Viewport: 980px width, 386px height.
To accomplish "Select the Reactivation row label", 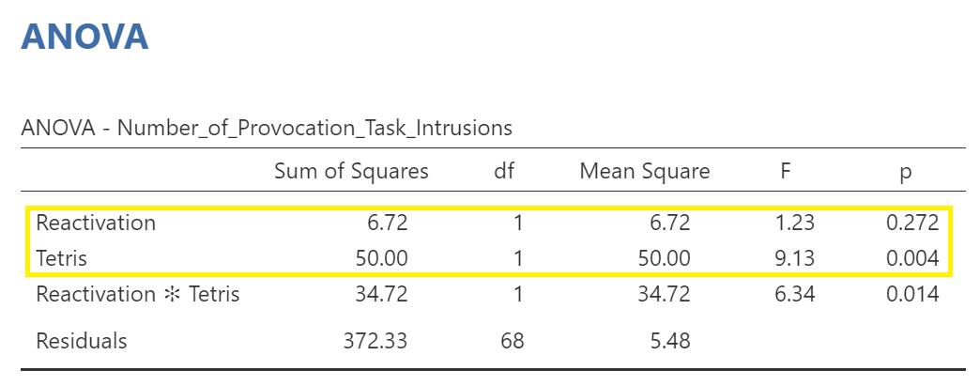I will pyautogui.click(x=96, y=223).
